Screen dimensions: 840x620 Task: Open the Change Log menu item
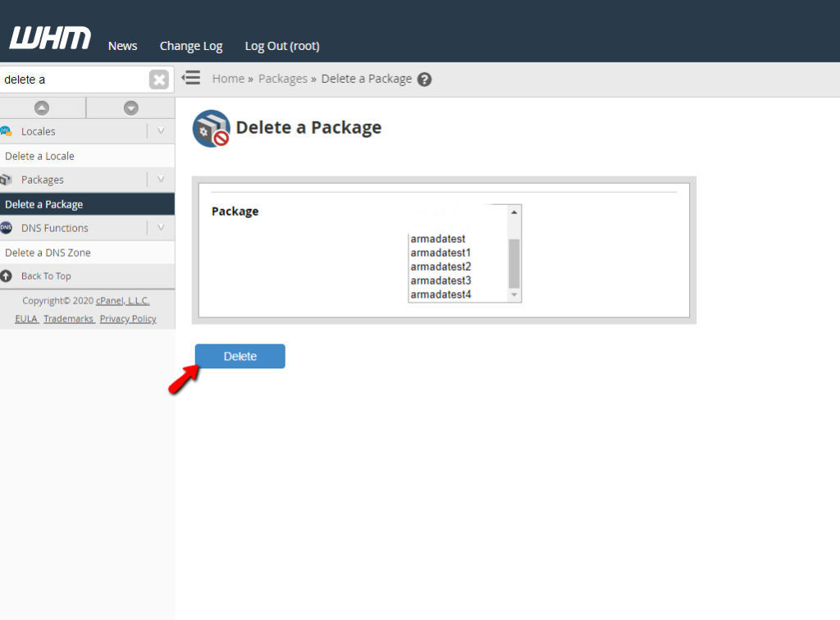191,46
